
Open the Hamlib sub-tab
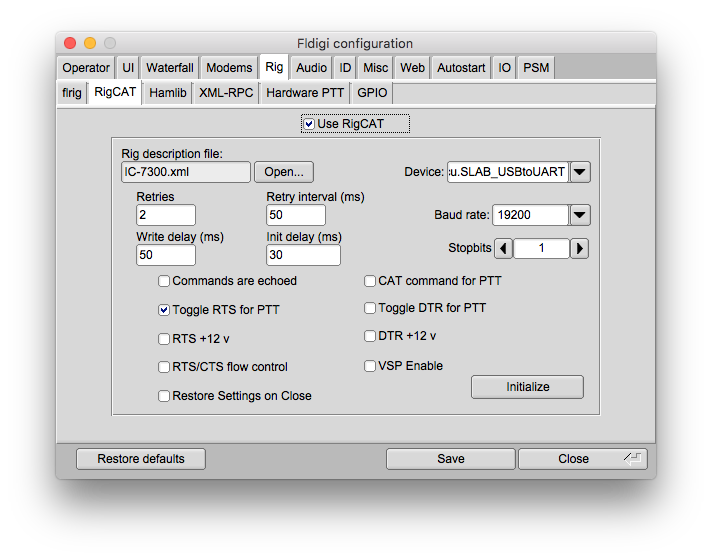(168, 93)
